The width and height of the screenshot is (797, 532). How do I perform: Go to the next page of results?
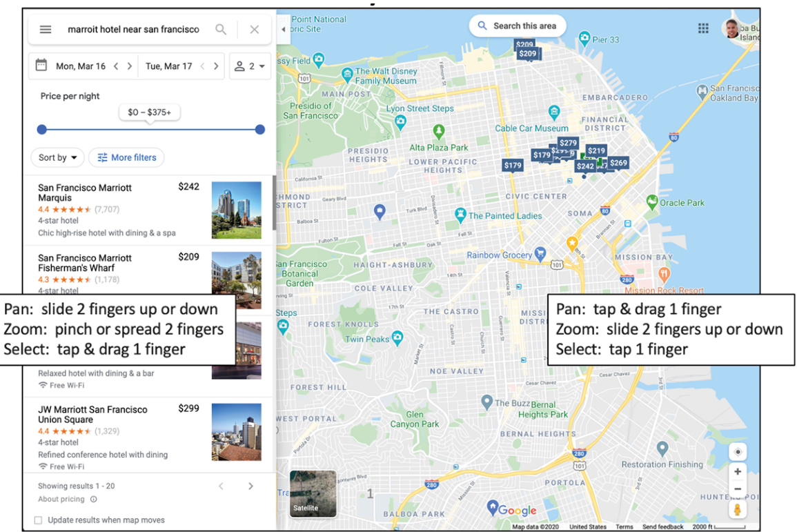[250, 486]
